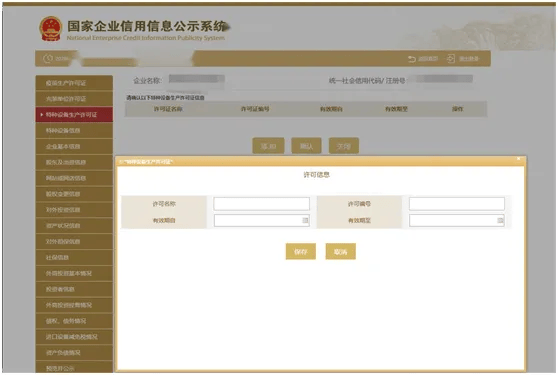This screenshot has width=558, height=375.
Task: Click the 操作 column header
Action: tap(457, 109)
